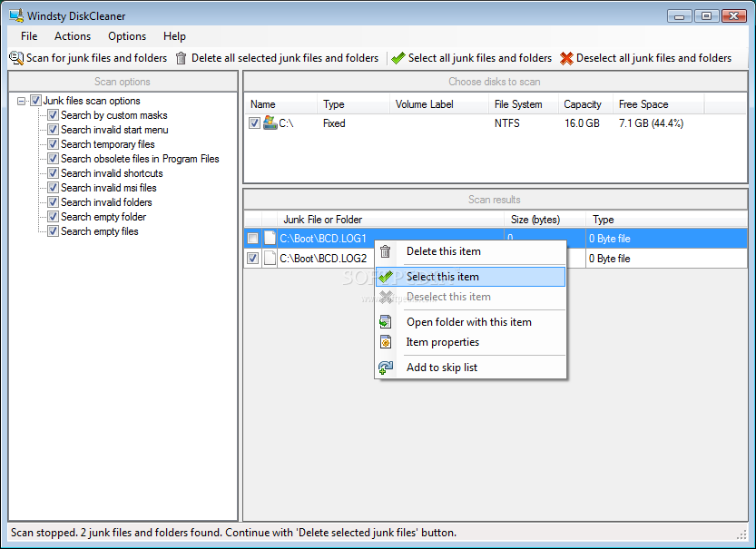
Task: Choose Delete this item from context menu
Action: 470,251
